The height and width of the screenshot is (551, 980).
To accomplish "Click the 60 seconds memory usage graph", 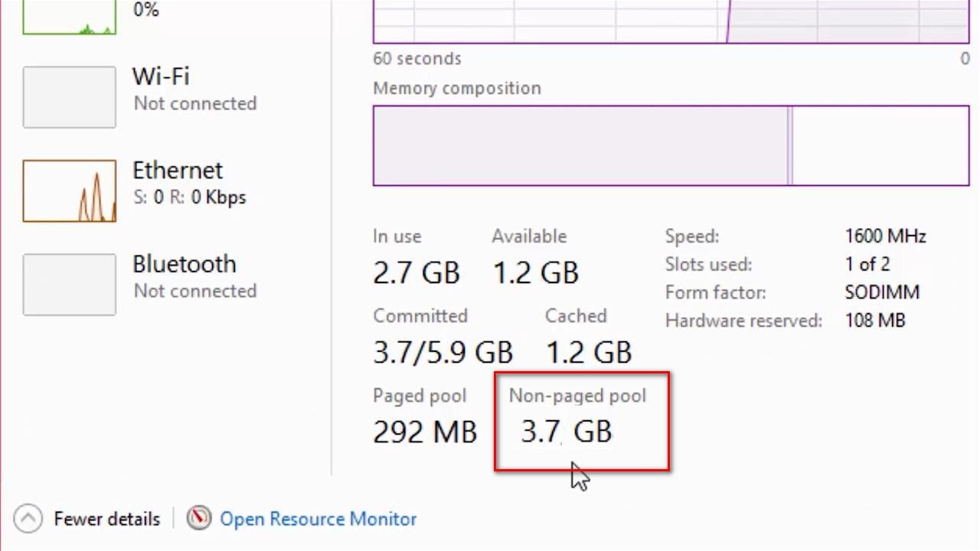I will (671, 21).
